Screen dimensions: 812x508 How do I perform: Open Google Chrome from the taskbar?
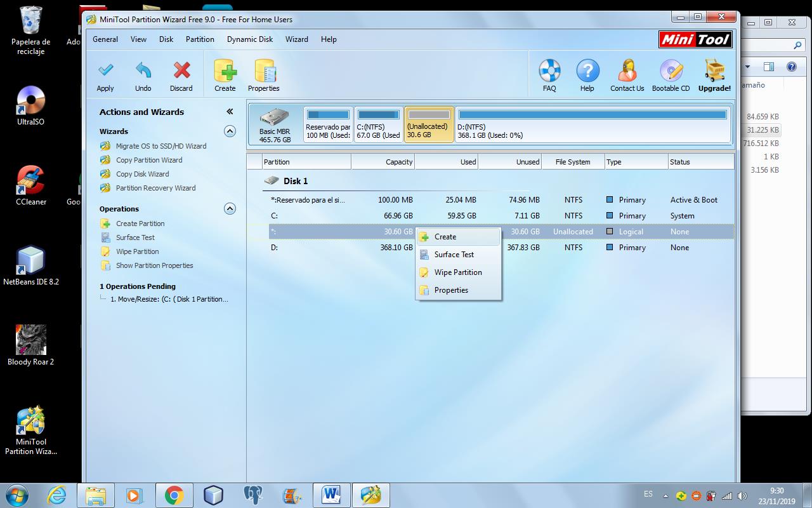(x=174, y=495)
